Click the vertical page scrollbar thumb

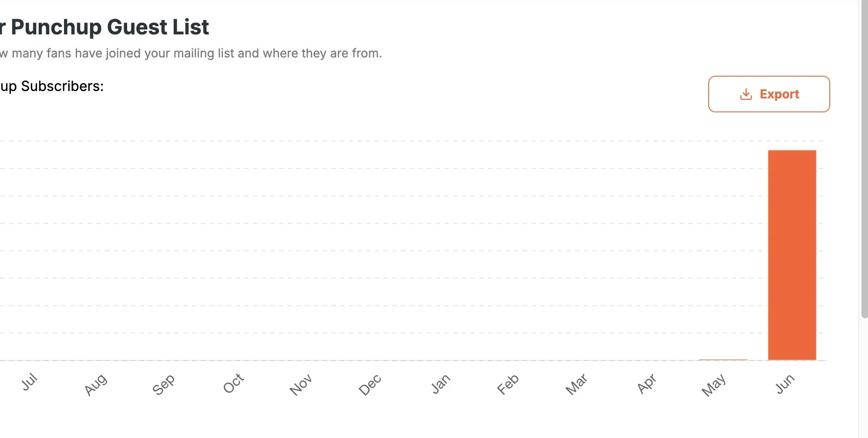tap(865, 159)
